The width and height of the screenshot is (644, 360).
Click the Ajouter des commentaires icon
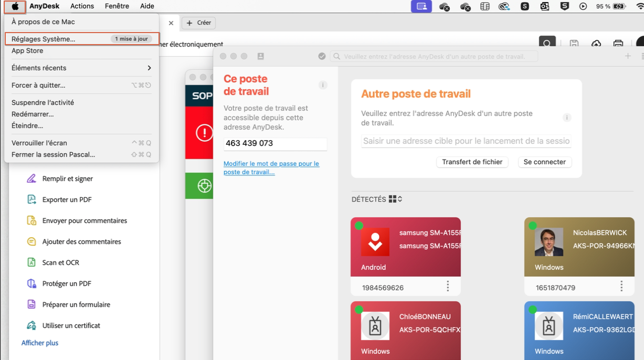click(31, 241)
